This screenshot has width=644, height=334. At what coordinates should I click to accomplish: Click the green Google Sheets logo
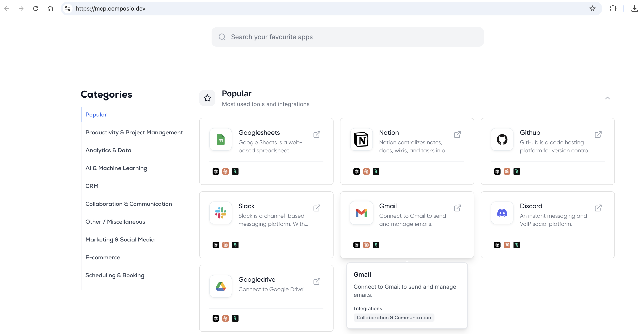(x=221, y=139)
